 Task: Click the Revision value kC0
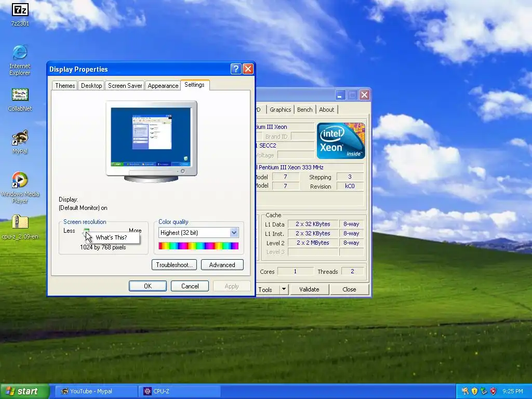(x=350, y=186)
